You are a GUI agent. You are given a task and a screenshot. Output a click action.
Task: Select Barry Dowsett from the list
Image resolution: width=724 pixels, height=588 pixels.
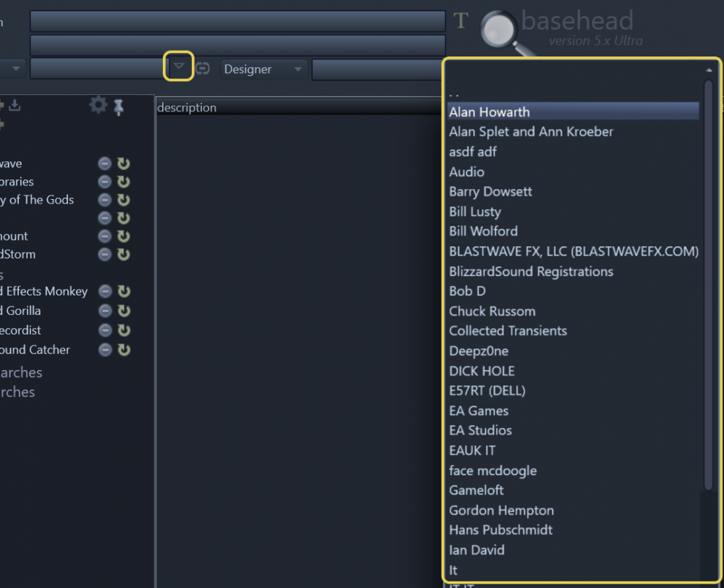[490, 192]
